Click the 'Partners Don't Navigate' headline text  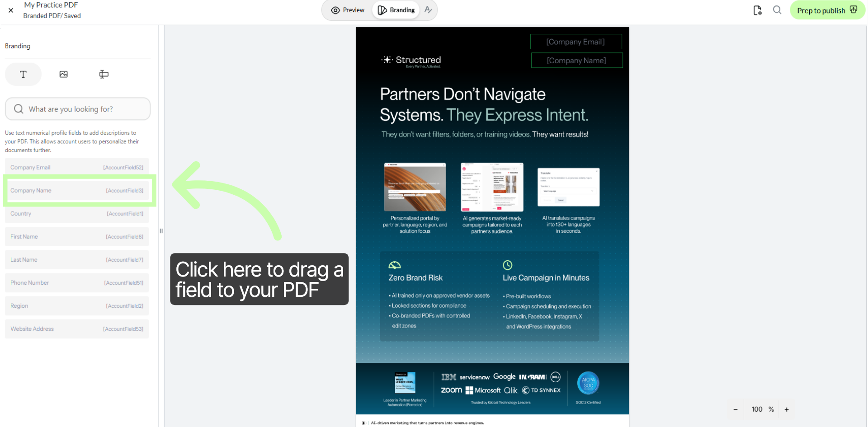click(x=463, y=94)
